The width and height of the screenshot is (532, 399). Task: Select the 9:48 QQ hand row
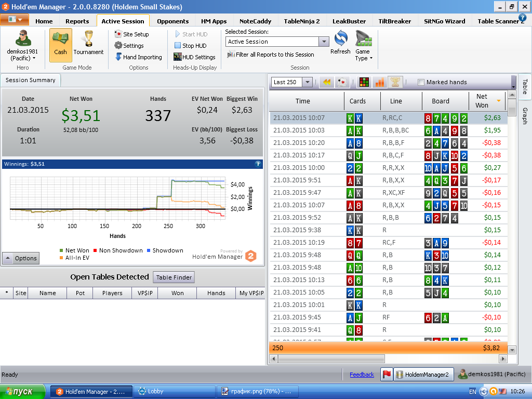389,255
